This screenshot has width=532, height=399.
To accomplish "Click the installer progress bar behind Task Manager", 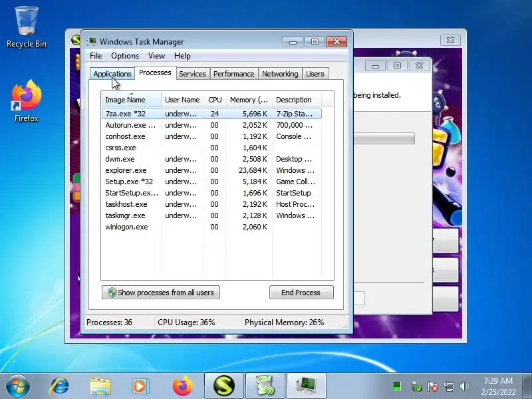I will pos(384,138).
